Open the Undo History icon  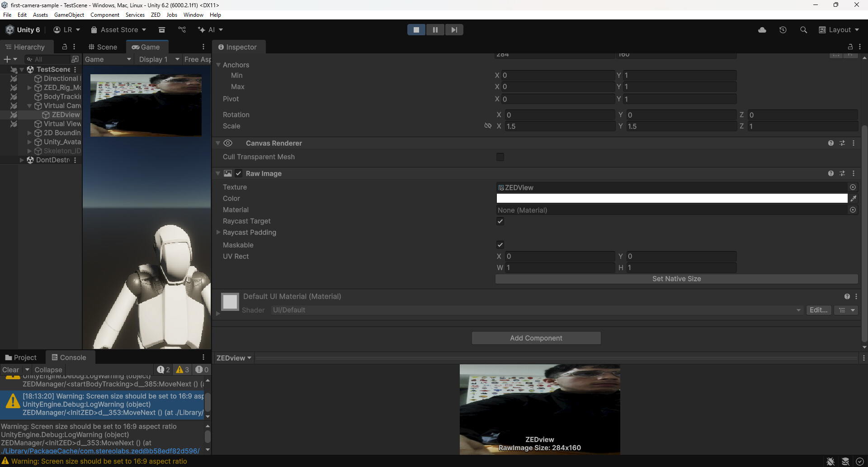click(783, 30)
